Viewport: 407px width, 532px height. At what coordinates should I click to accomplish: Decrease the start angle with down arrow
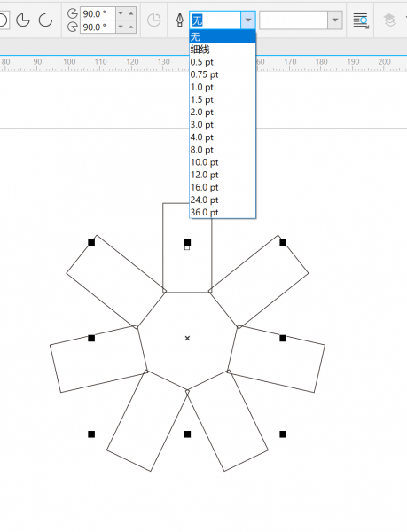click(x=121, y=13)
